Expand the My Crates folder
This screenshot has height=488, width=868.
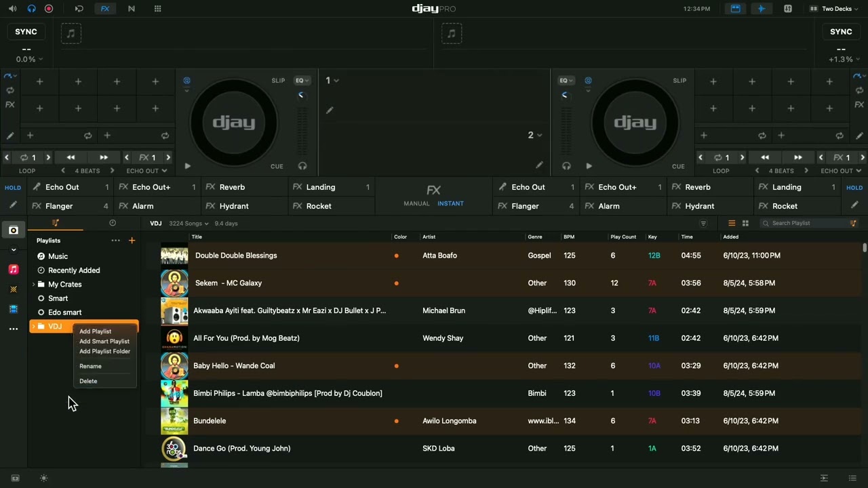pos(33,285)
